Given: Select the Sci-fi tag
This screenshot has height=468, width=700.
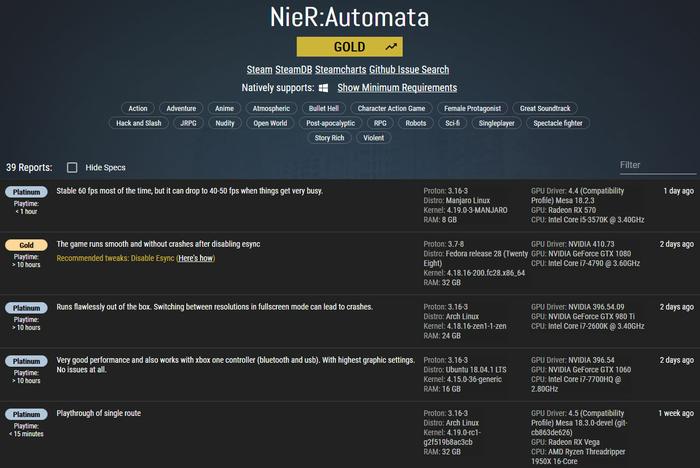Looking at the screenshot, I should (x=452, y=123).
